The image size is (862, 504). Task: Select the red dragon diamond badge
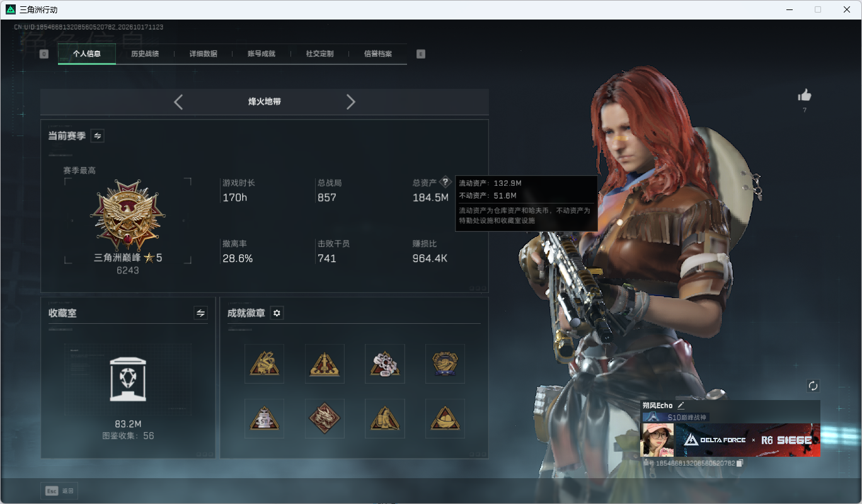(x=325, y=418)
